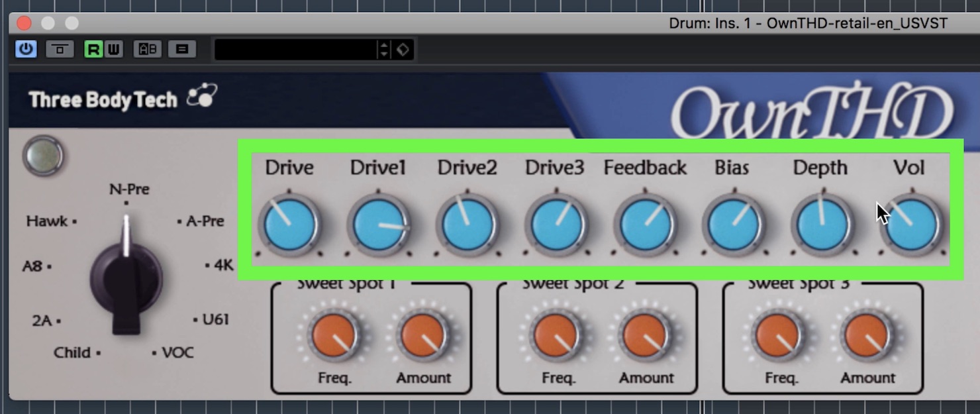Image resolution: width=980 pixels, height=414 pixels.
Task: Select the N-Pre model position
Action: [x=129, y=190]
